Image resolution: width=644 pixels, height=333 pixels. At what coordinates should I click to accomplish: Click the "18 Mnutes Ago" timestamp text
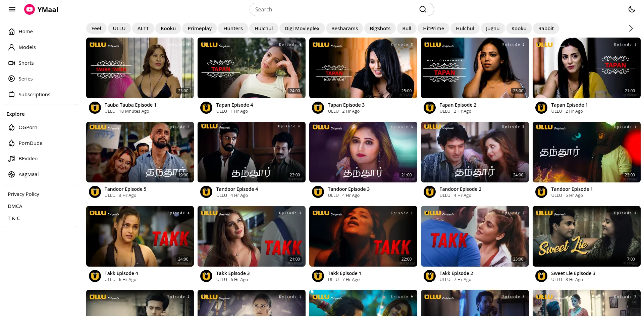(134, 111)
